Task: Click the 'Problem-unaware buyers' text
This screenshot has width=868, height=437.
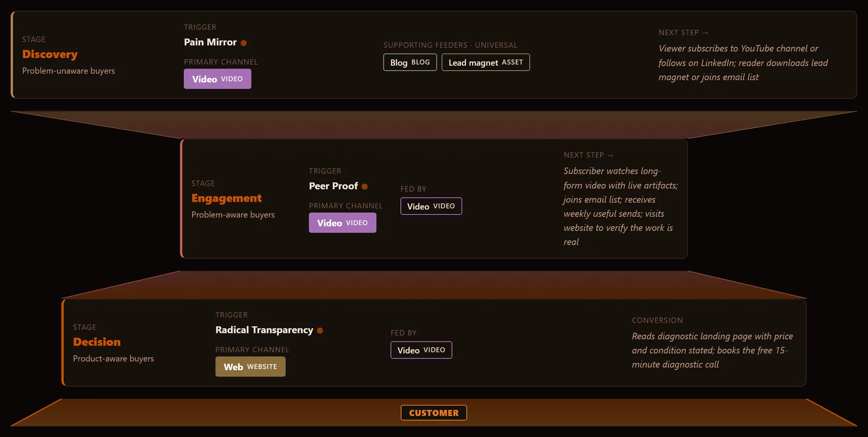Action: (x=69, y=71)
